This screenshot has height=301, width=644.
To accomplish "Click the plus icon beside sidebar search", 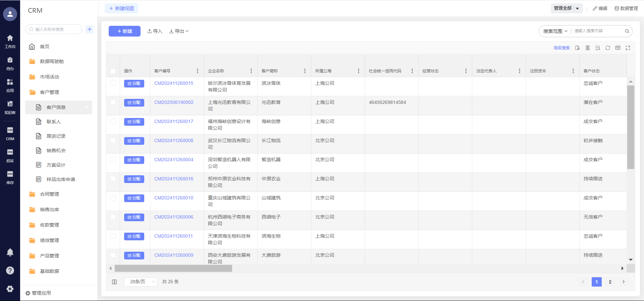I will [90, 29].
